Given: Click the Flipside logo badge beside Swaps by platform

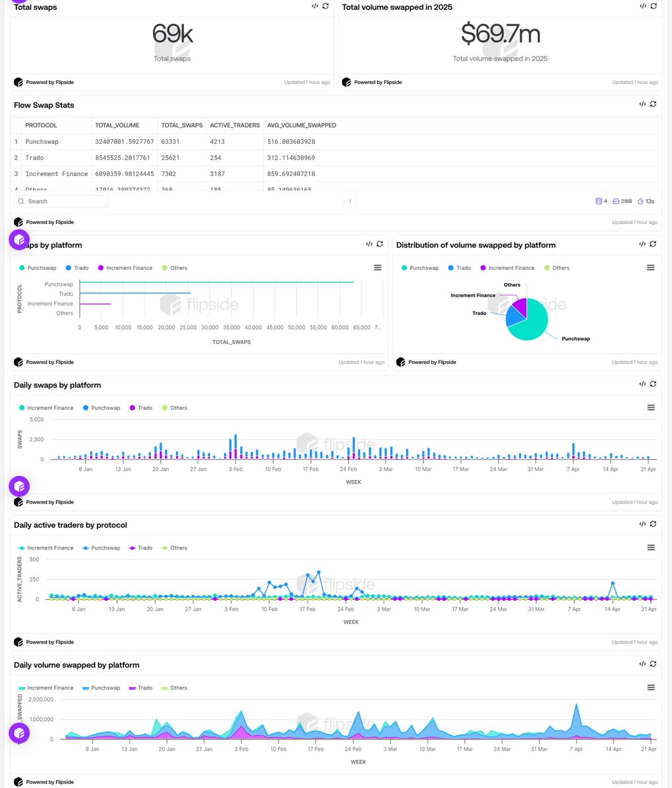Looking at the screenshot, I should [x=19, y=239].
